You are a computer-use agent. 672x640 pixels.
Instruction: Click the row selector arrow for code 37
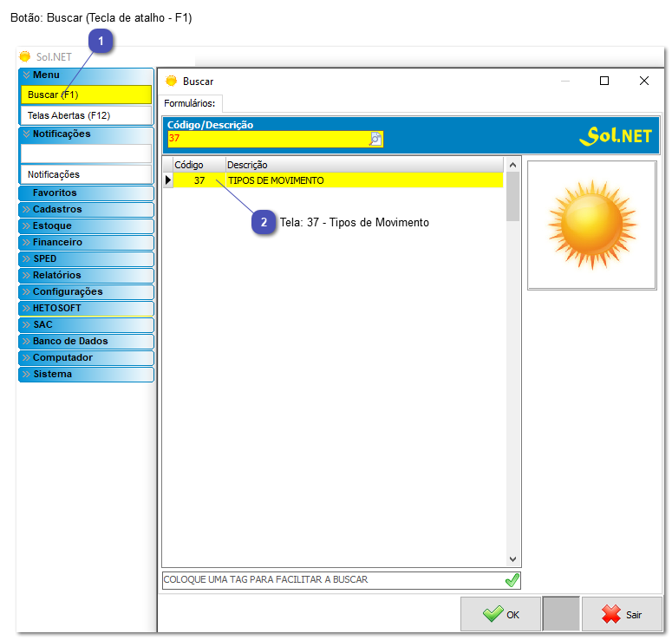point(168,180)
